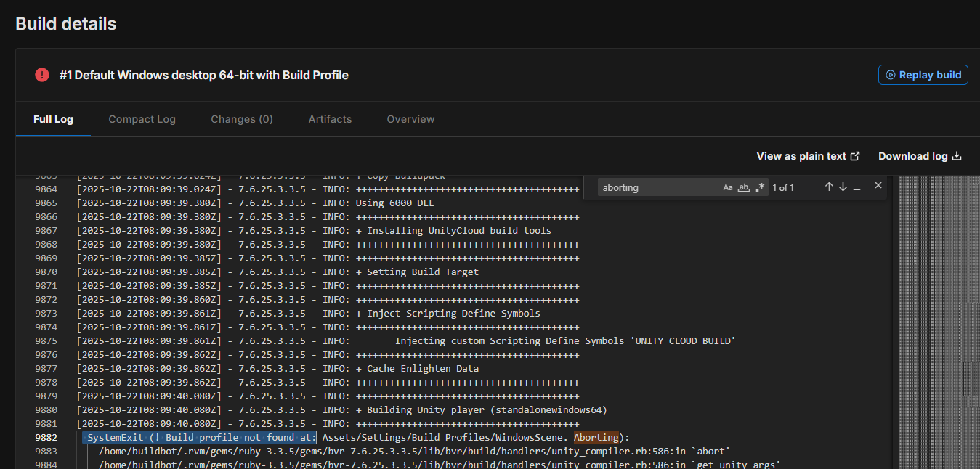Open the Download log link
This screenshot has height=469, width=980.
point(920,156)
